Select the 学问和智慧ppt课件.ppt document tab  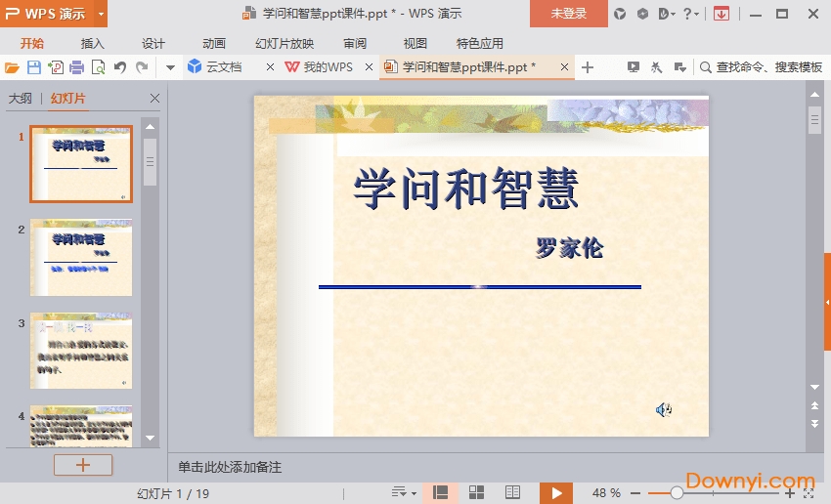(x=469, y=66)
